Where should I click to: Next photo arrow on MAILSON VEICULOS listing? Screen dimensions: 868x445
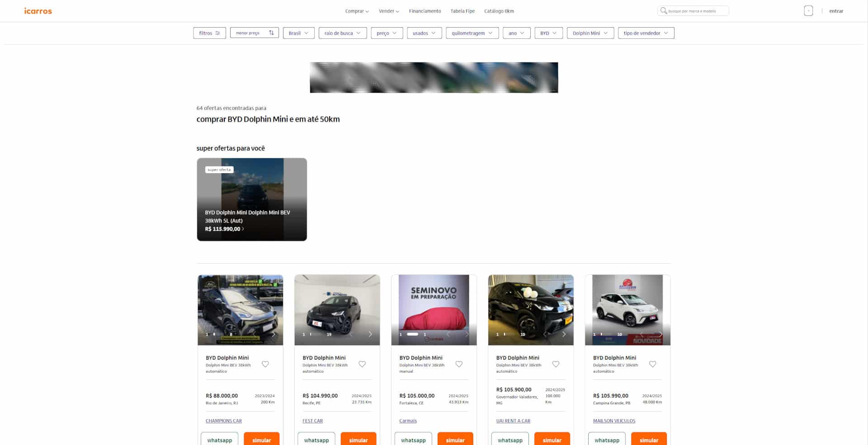660,334
